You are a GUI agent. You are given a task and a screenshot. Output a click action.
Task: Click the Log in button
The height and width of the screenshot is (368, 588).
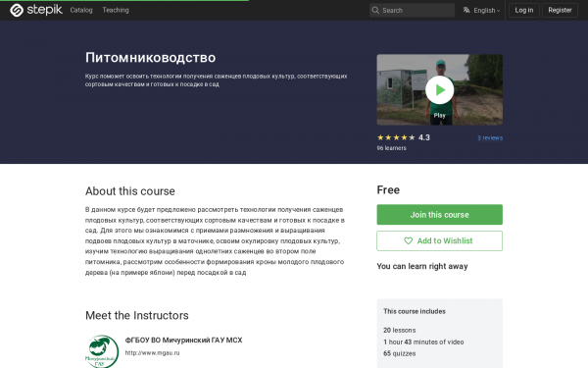pyautogui.click(x=524, y=10)
